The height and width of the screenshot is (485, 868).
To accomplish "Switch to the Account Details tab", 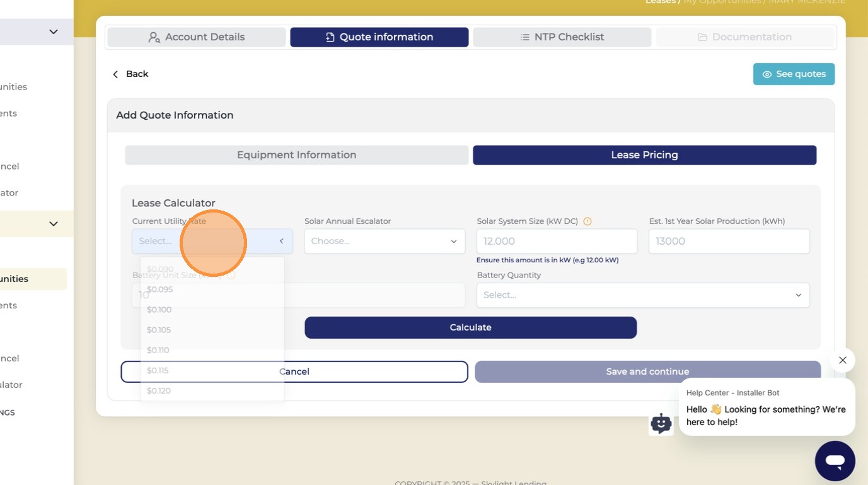I will point(197,37).
